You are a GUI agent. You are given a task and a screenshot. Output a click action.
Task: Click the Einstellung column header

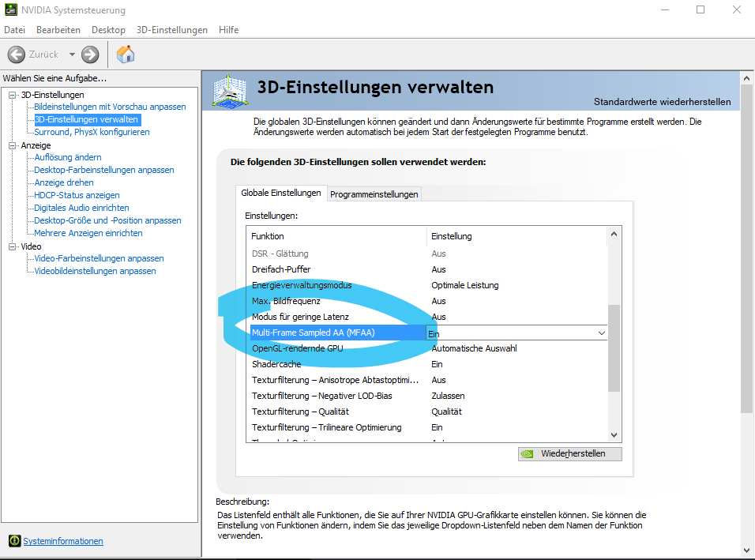point(516,236)
